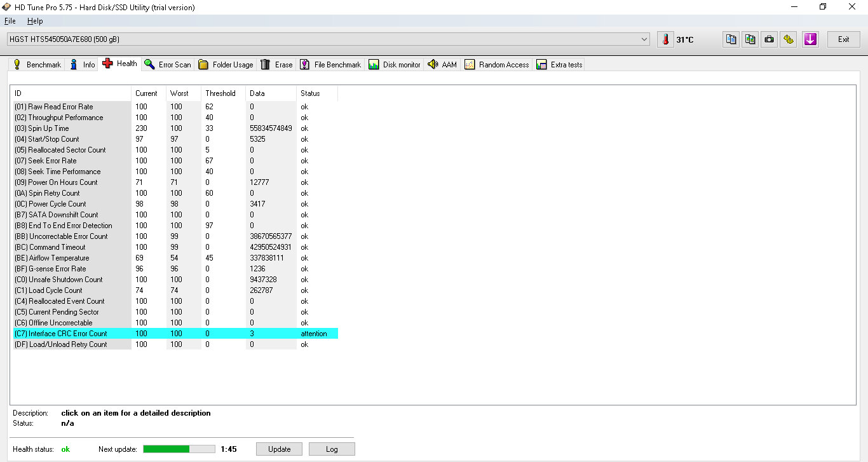Select the SATA Downshift Count row

pyautogui.click(x=175, y=215)
